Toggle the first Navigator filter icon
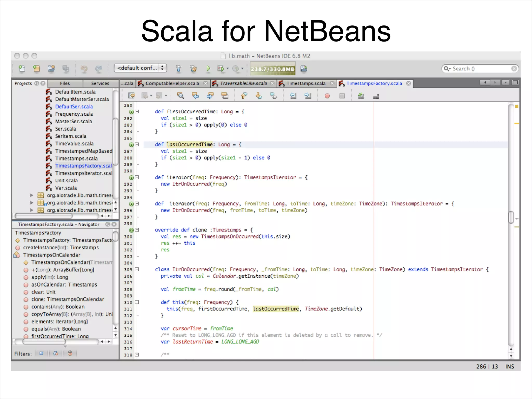The image size is (532, 399). pos(41,353)
